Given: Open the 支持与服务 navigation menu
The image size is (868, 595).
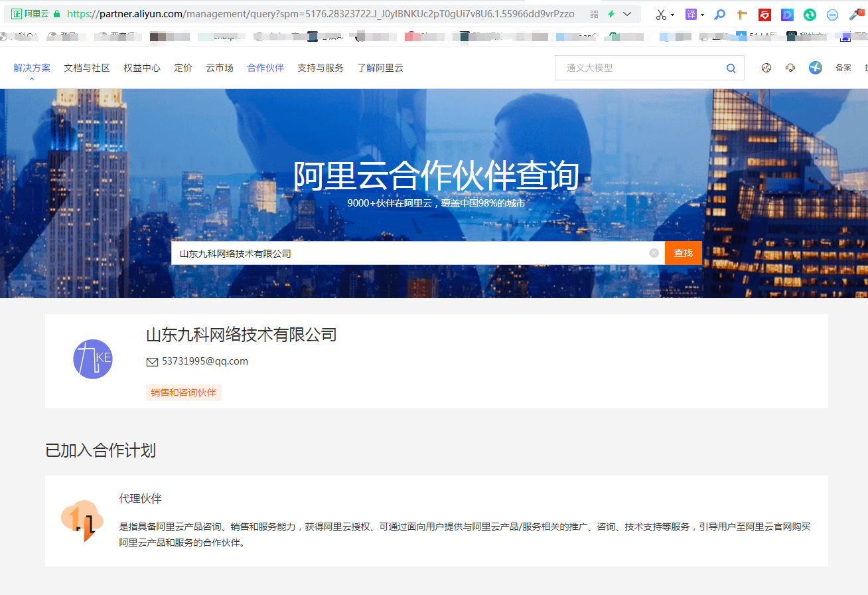Looking at the screenshot, I should tap(321, 68).
